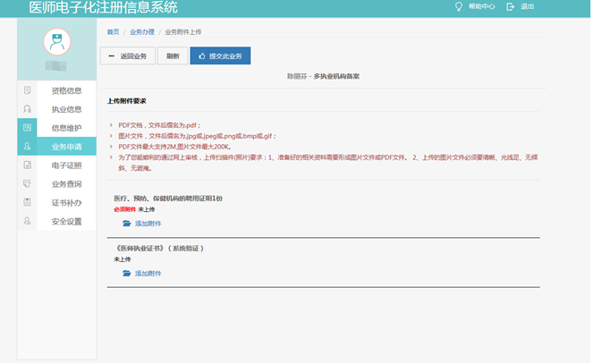The image size is (594, 364).
Task: Click the 安全设置 sidebar icon
Action: pyautogui.click(x=28, y=221)
